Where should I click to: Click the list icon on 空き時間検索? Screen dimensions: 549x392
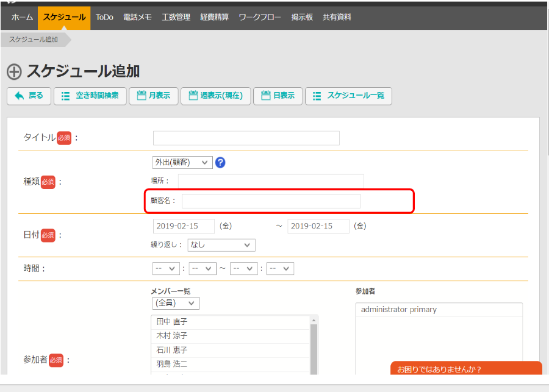tap(65, 96)
